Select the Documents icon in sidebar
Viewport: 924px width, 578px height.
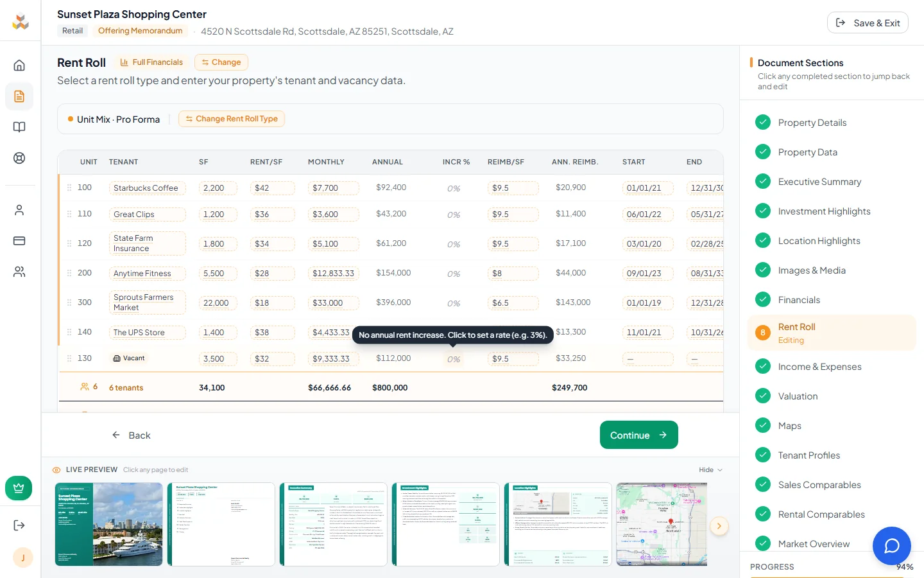[20, 96]
